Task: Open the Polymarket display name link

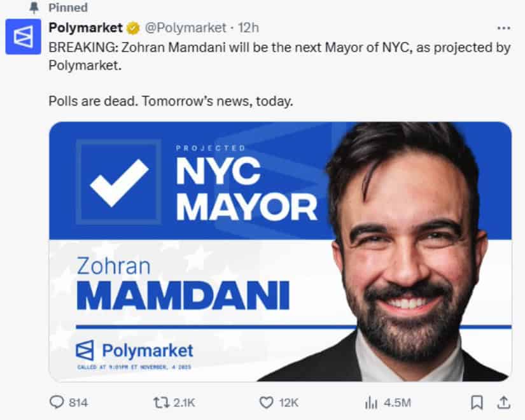Action: [x=87, y=28]
